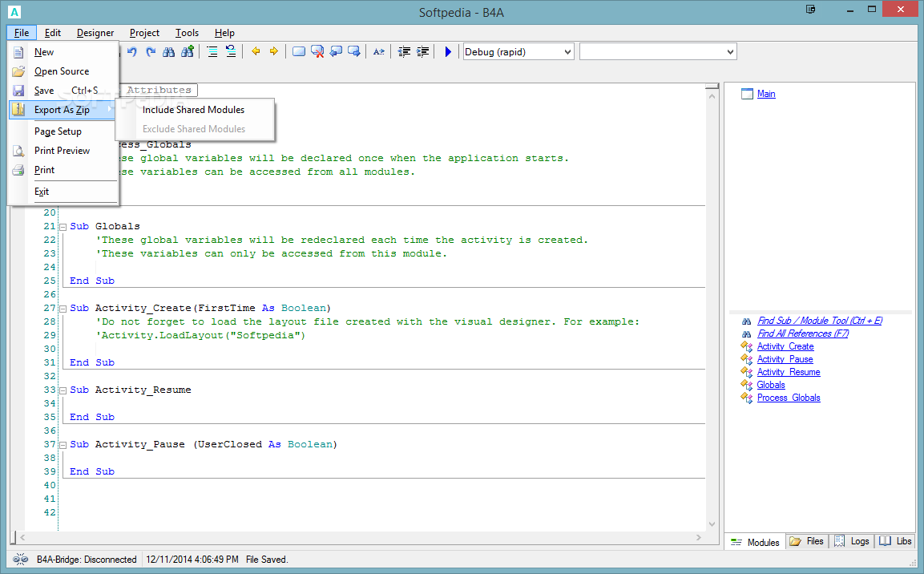Open the Tools menu
Image resolution: width=924 pixels, height=574 pixels.
(x=187, y=33)
